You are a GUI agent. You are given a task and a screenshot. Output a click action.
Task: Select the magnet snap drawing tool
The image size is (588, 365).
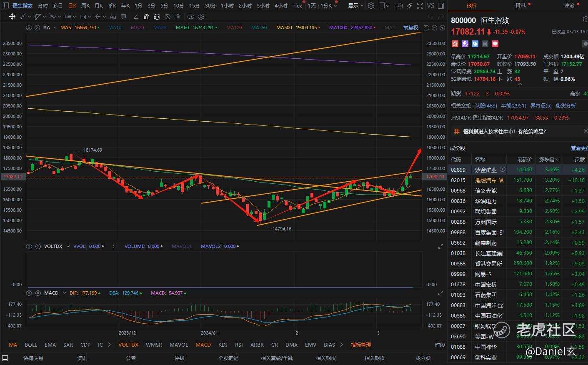(x=146, y=17)
